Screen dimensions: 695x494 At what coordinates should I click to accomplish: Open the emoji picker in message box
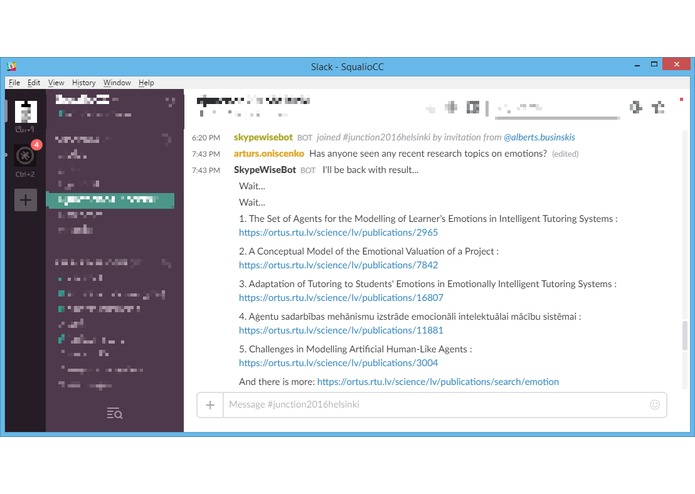click(x=655, y=405)
